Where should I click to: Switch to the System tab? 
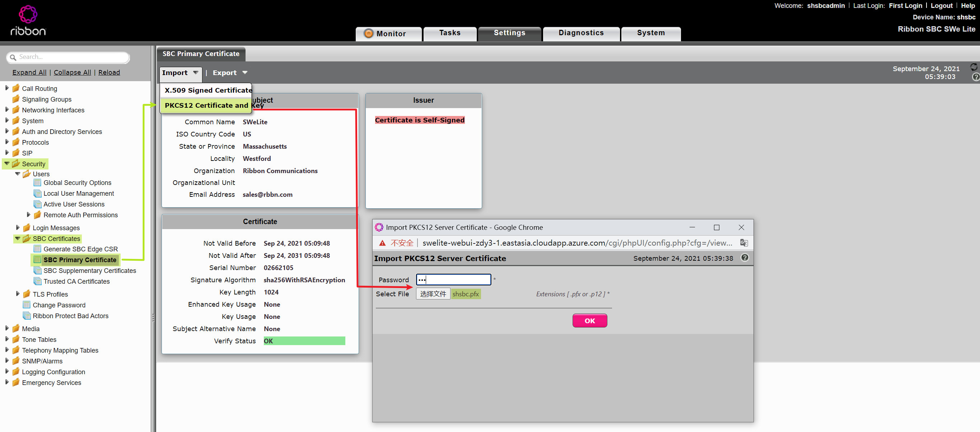650,33
